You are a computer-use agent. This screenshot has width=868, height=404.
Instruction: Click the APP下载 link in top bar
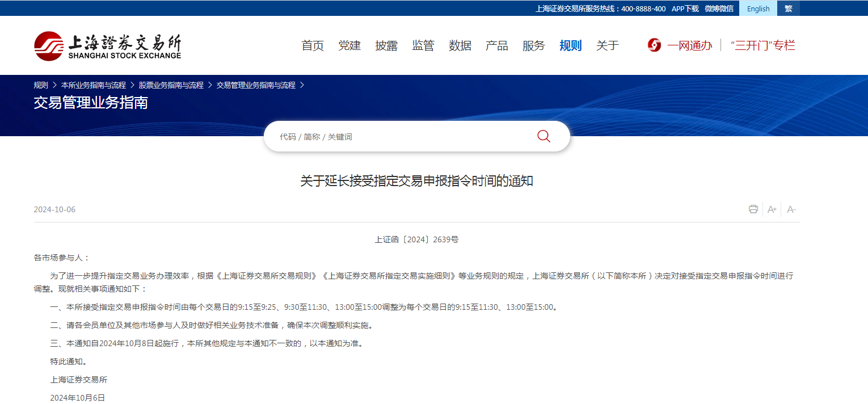tap(685, 9)
